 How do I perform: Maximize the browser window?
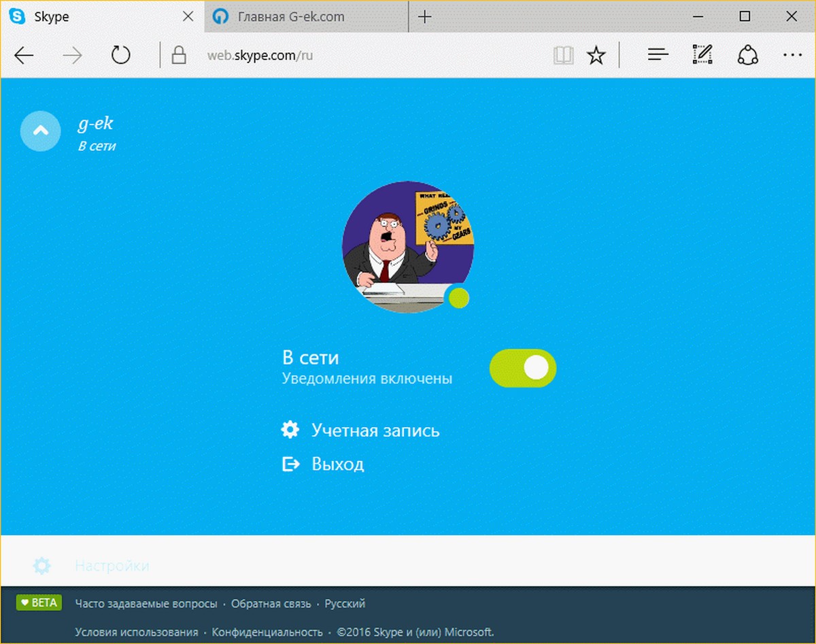(x=745, y=16)
